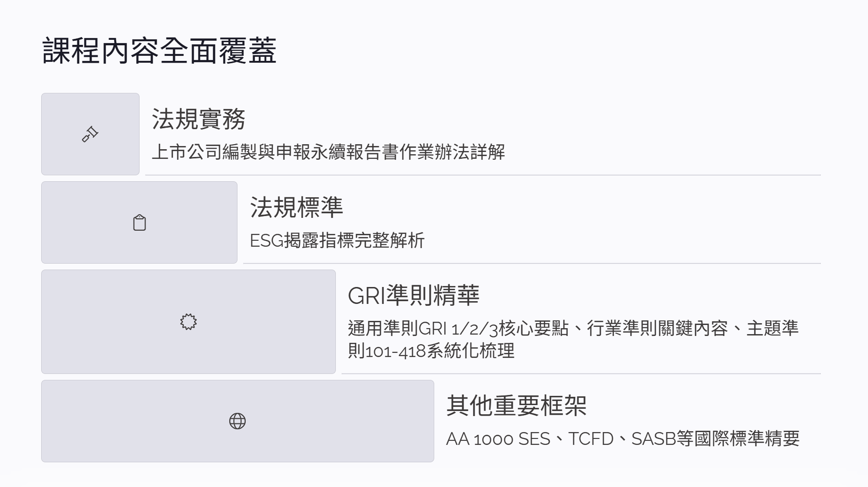
Task: Click the divider line below 法規實務 description
Action: [x=483, y=175]
